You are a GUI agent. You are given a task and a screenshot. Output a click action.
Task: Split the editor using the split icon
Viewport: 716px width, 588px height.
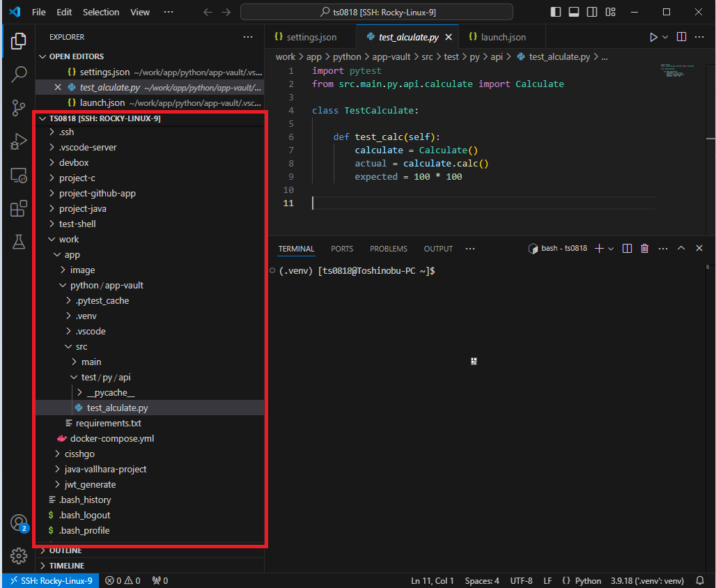pos(680,37)
